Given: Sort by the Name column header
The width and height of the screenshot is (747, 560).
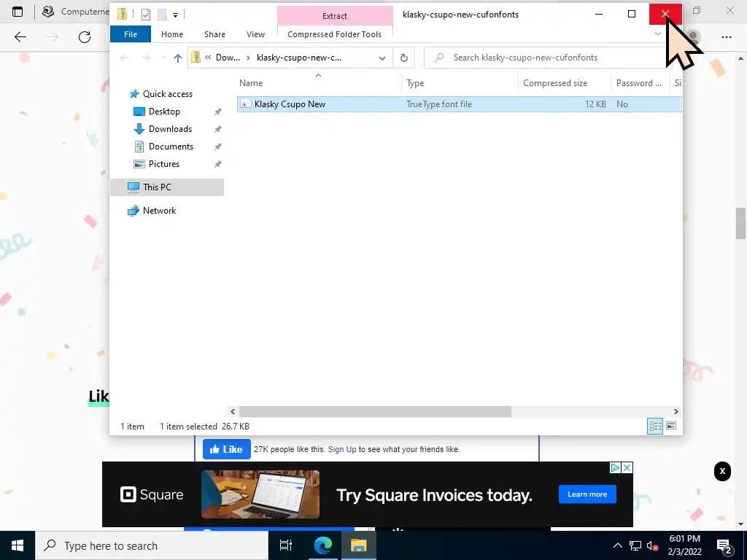Looking at the screenshot, I should tap(251, 83).
